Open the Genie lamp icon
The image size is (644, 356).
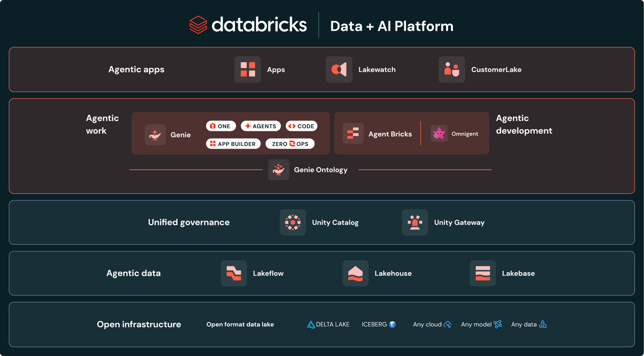point(155,135)
